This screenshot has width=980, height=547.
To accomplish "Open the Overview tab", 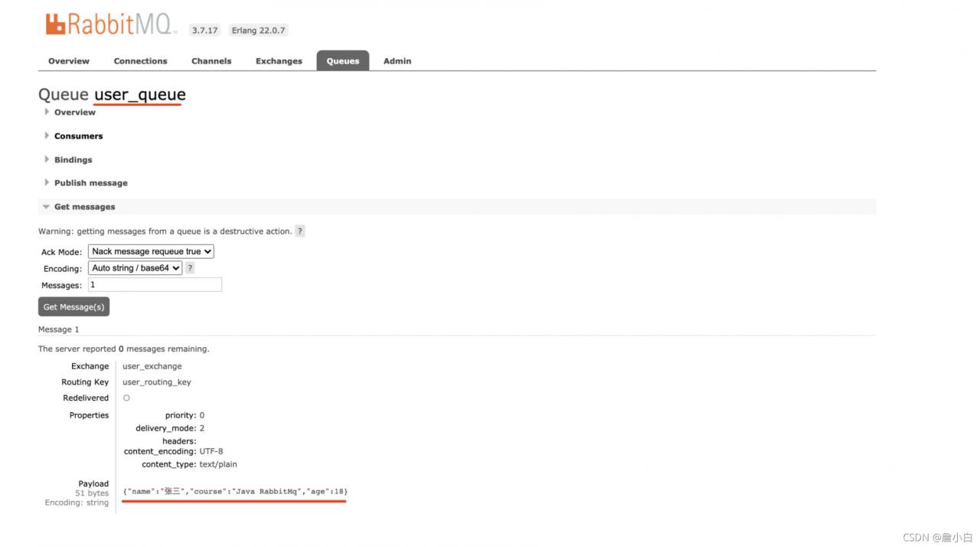I will (x=69, y=61).
